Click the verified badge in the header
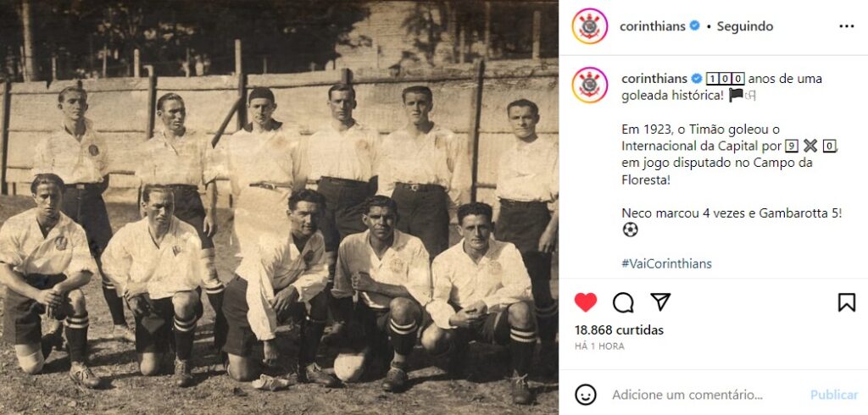The height and width of the screenshot is (415, 868). (694, 26)
